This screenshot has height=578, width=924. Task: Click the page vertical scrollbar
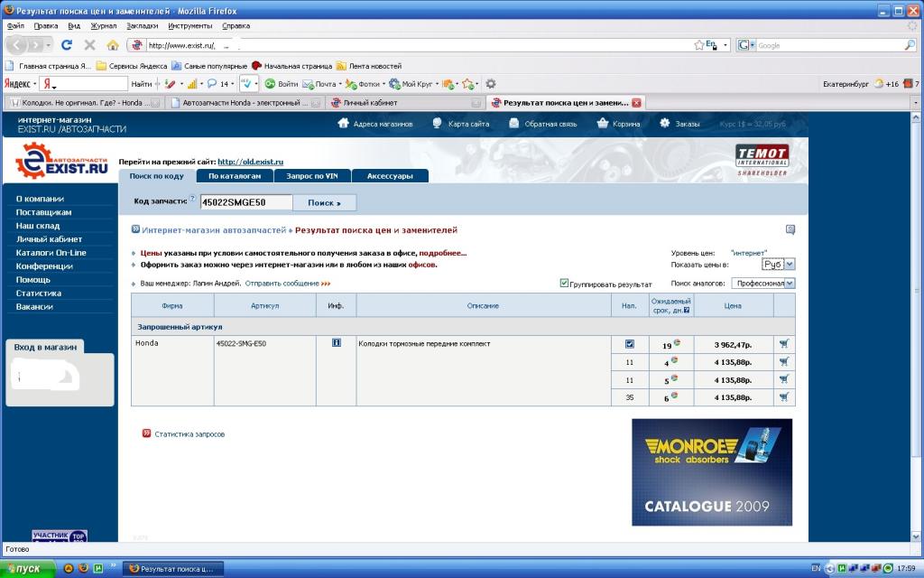coord(916,327)
